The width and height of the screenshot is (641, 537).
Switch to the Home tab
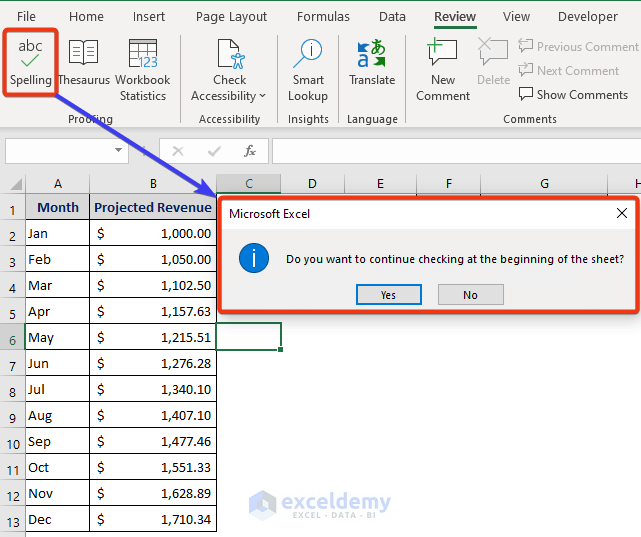point(86,16)
